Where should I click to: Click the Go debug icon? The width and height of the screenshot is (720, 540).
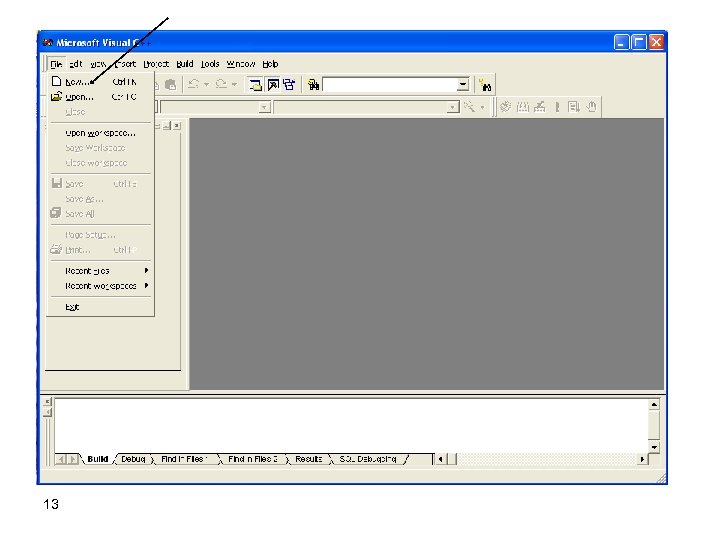(x=574, y=107)
